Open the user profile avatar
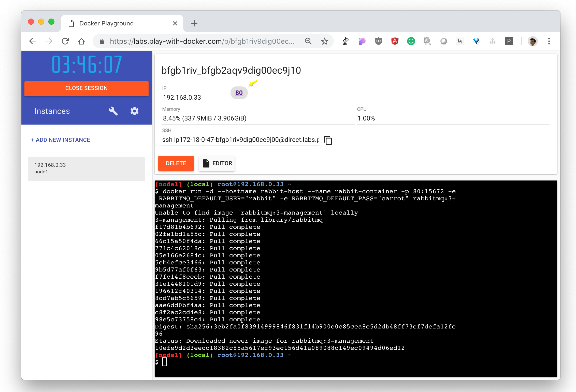The width and height of the screenshot is (576, 392). coord(532,41)
